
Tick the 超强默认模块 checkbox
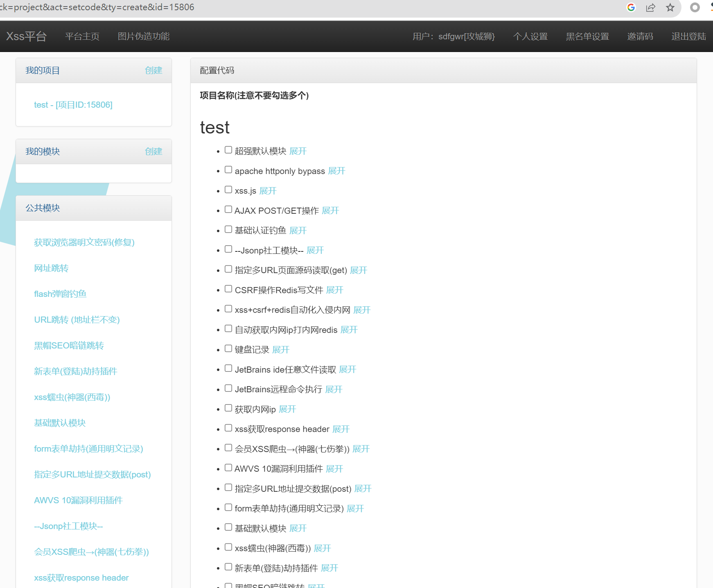coord(228,150)
